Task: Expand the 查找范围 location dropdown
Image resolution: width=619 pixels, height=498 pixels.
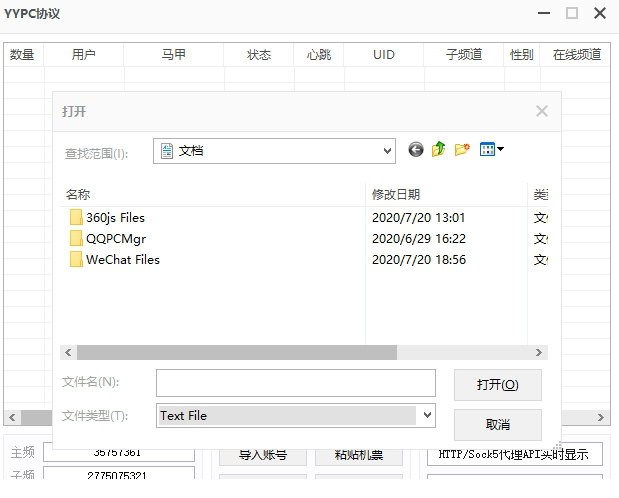Action: coord(387,151)
